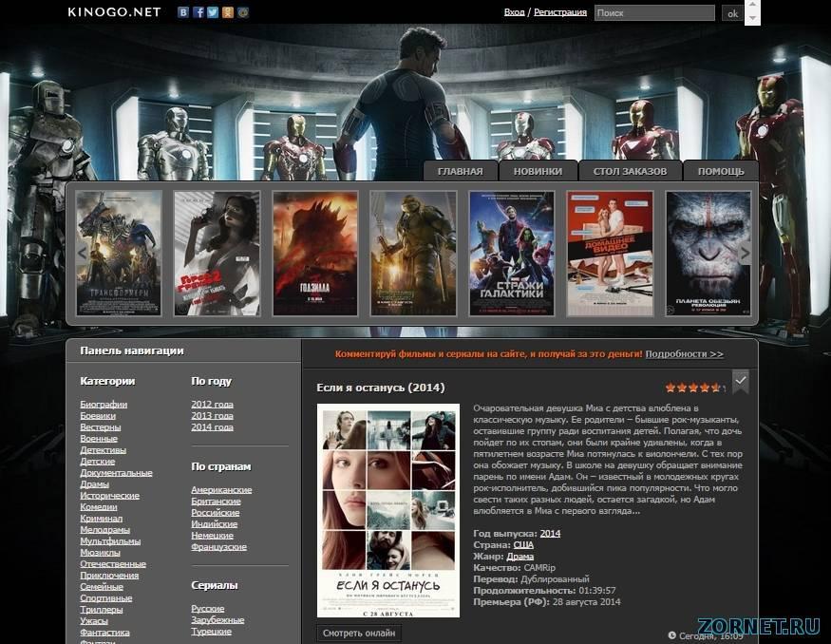Click into the Поиск search field
831x644 pixels.
[x=654, y=12]
